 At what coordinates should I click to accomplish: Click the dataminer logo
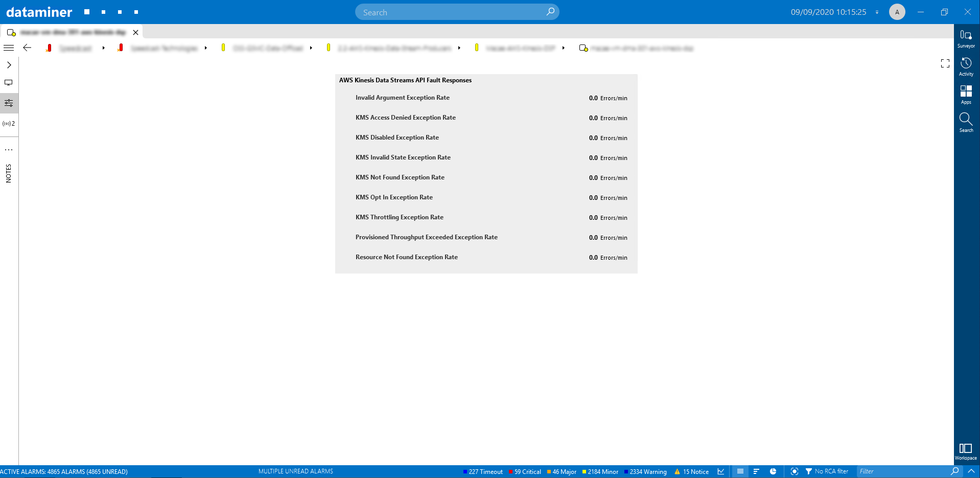pos(39,12)
